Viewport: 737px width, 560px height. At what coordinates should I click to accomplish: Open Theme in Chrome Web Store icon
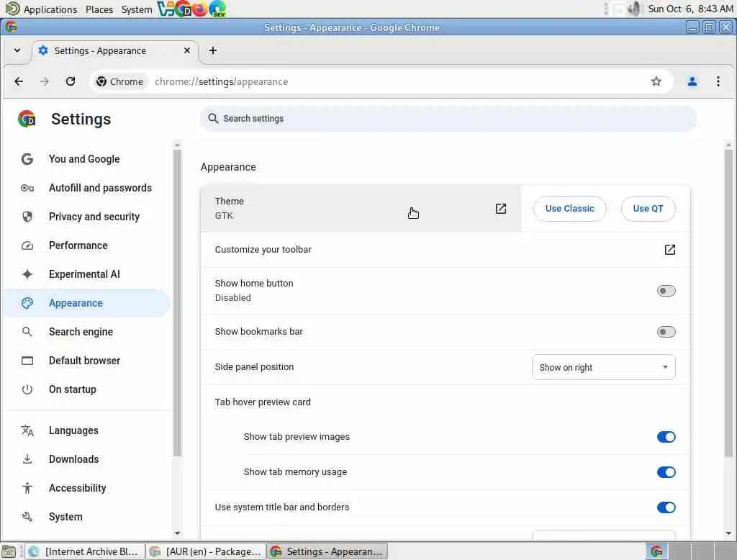[x=501, y=208]
